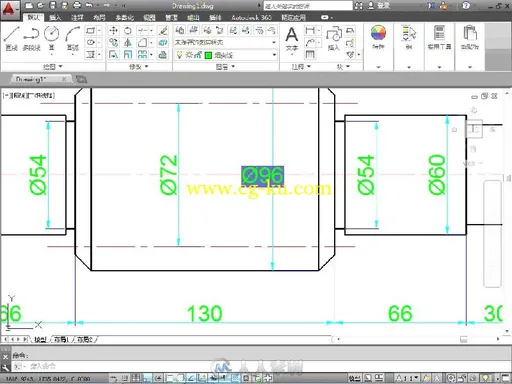Switch to the Annotate (注释) ribbon tab
512x384 pixels.
77,17
